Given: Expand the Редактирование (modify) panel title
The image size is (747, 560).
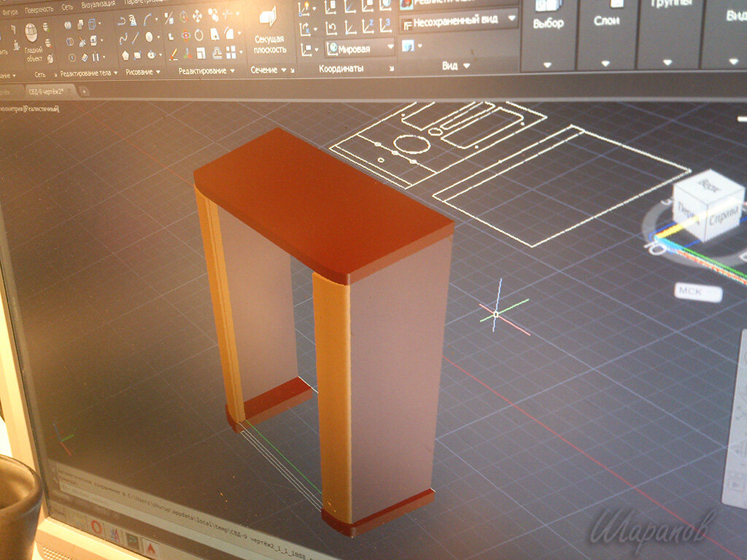Looking at the screenshot, I should coord(206,71).
